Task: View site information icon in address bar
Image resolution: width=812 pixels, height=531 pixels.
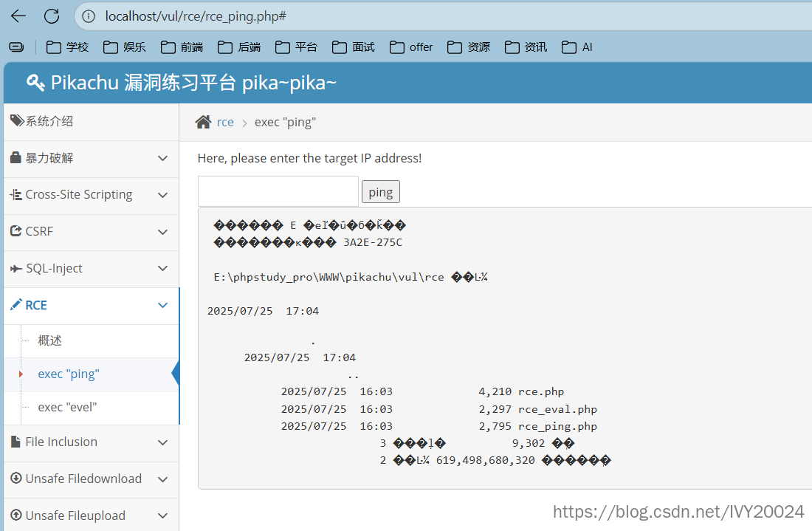Action: [89, 16]
